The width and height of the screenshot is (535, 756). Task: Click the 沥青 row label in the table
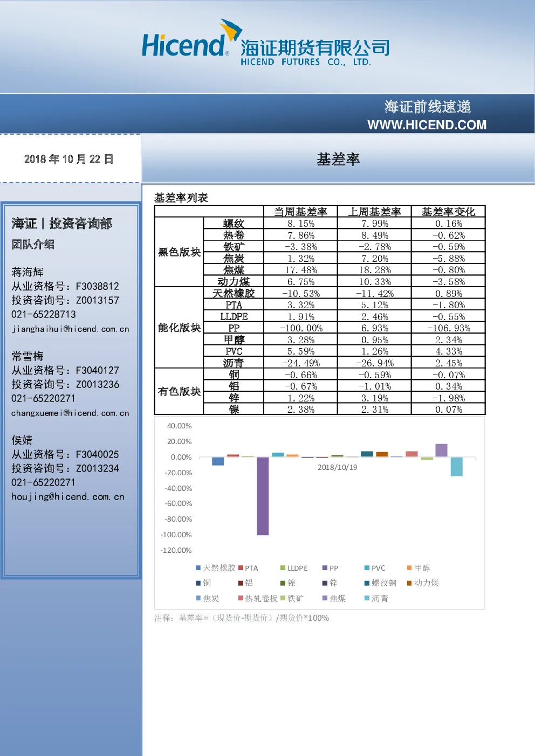(234, 363)
